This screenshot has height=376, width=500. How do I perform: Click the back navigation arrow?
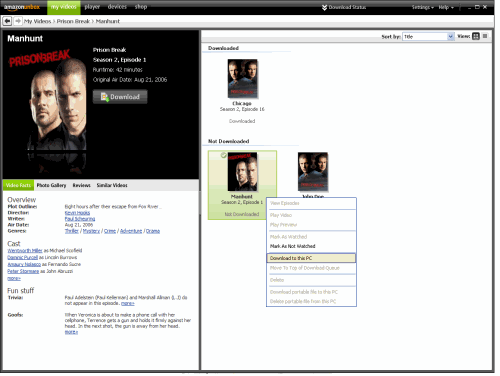coord(7,21)
